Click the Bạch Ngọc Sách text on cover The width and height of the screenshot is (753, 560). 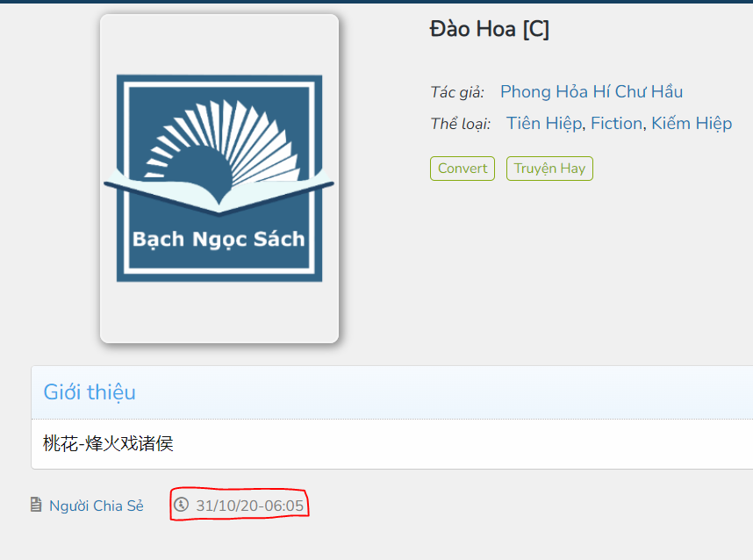tap(219, 240)
